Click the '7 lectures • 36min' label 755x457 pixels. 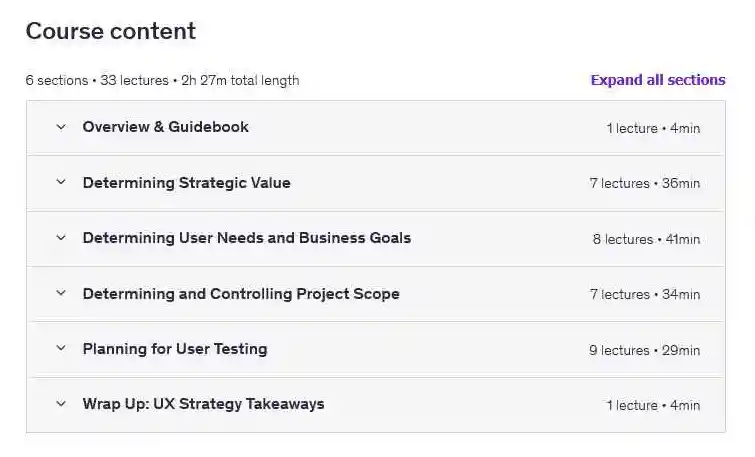click(644, 184)
